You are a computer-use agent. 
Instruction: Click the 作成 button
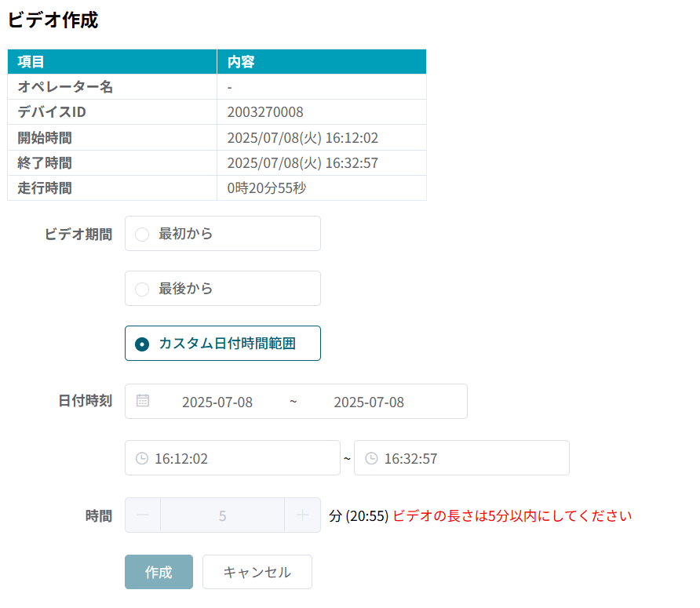tap(159, 572)
